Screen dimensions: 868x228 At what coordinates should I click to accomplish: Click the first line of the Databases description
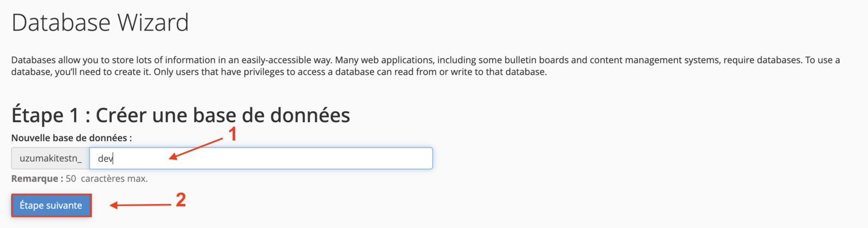tap(425, 60)
